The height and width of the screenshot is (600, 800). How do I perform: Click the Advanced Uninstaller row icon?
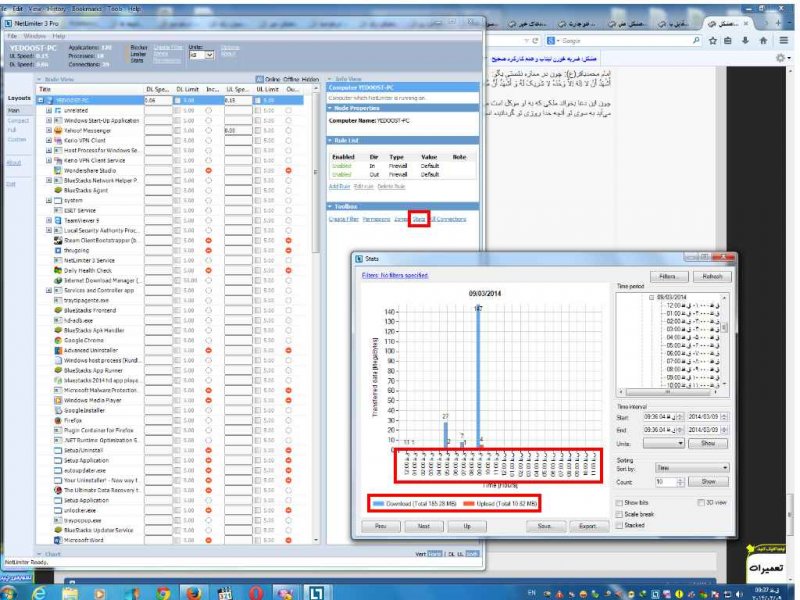pyautogui.click(x=58, y=351)
